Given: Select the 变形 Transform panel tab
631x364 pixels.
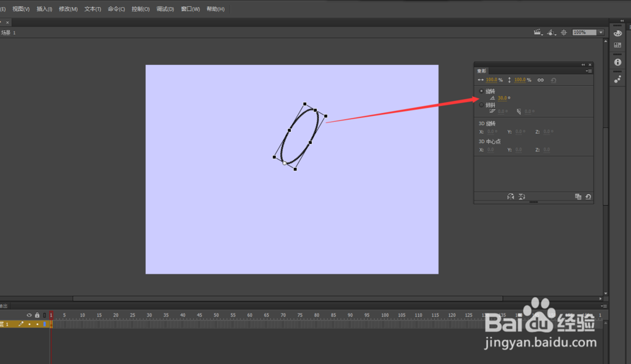Looking at the screenshot, I should (481, 71).
